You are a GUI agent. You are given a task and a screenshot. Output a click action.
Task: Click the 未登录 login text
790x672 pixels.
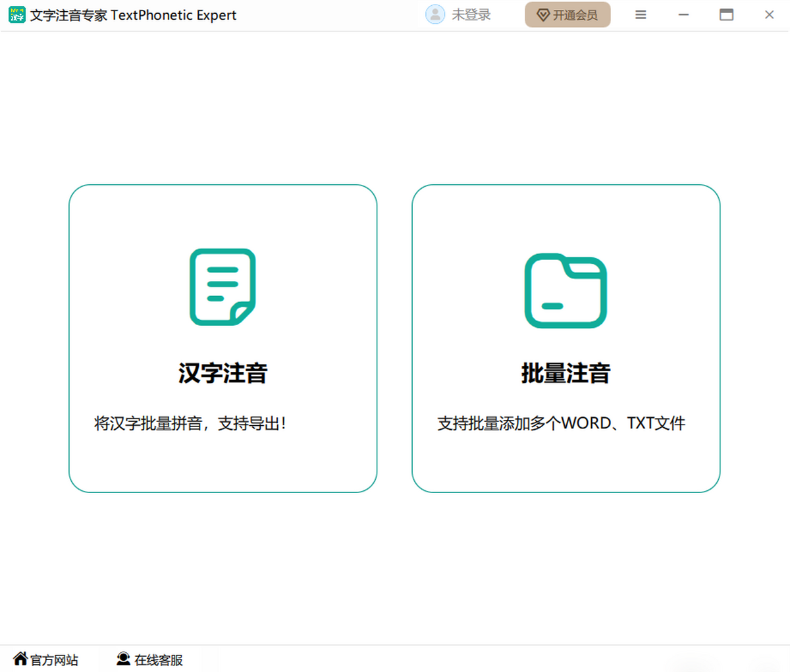pos(471,14)
